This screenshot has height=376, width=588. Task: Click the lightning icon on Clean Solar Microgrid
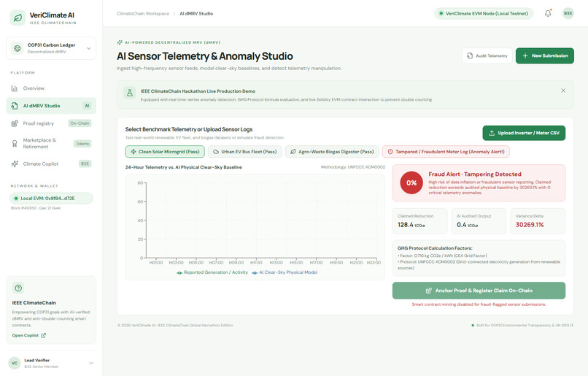134,152
